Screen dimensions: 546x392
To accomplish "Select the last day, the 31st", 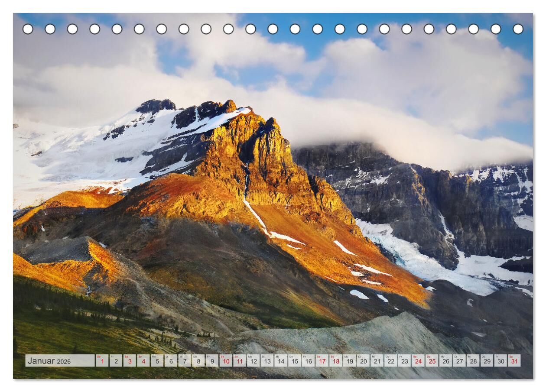I will [x=514, y=361].
